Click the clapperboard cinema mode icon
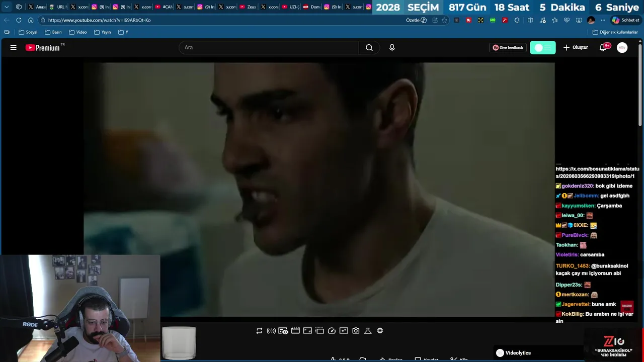Viewport: 644px width, 362px height. (x=295, y=331)
